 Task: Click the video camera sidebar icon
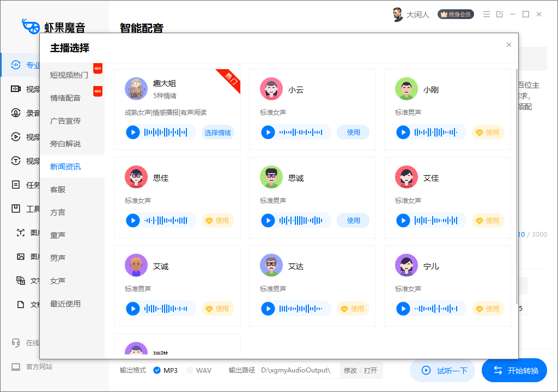16,89
